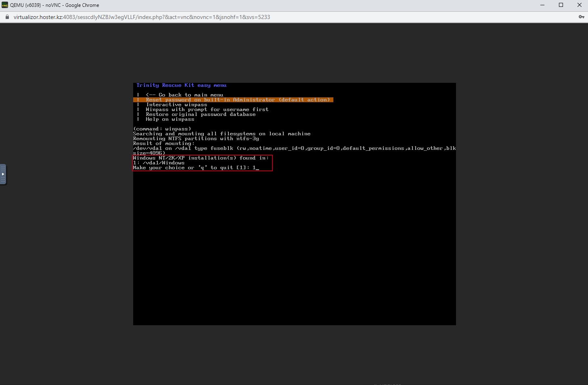Click the "1: /vda1/Windows" installation line

tap(159, 163)
